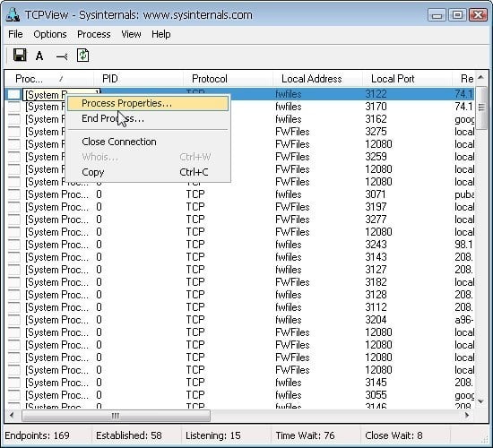Sort by the Proc... column header

coord(49,79)
